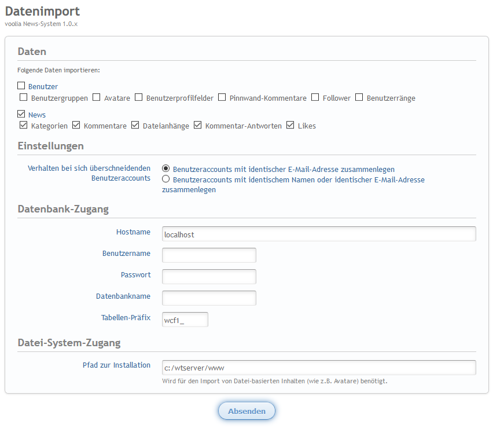The width and height of the screenshot is (504, 429).
Task: Choose merge by identical name or e-mail
Action: [x=166, y=179]
